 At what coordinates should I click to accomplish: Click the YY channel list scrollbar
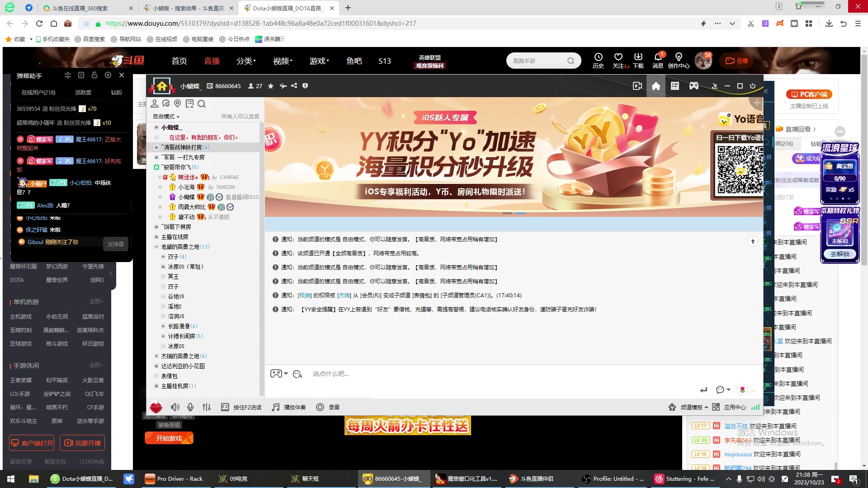coord(261,260)
